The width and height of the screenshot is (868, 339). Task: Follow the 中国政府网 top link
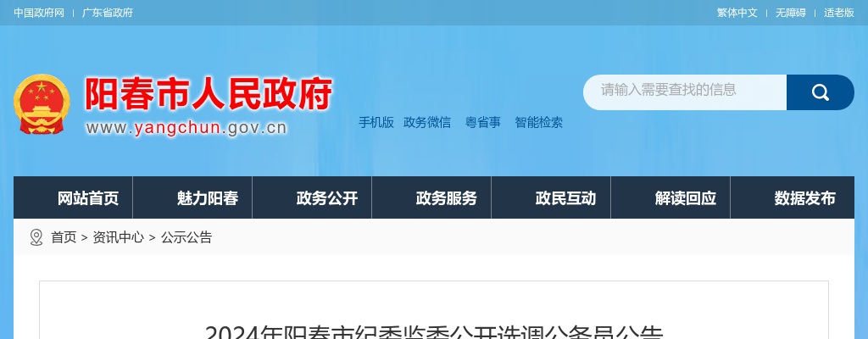coord(39,13)
